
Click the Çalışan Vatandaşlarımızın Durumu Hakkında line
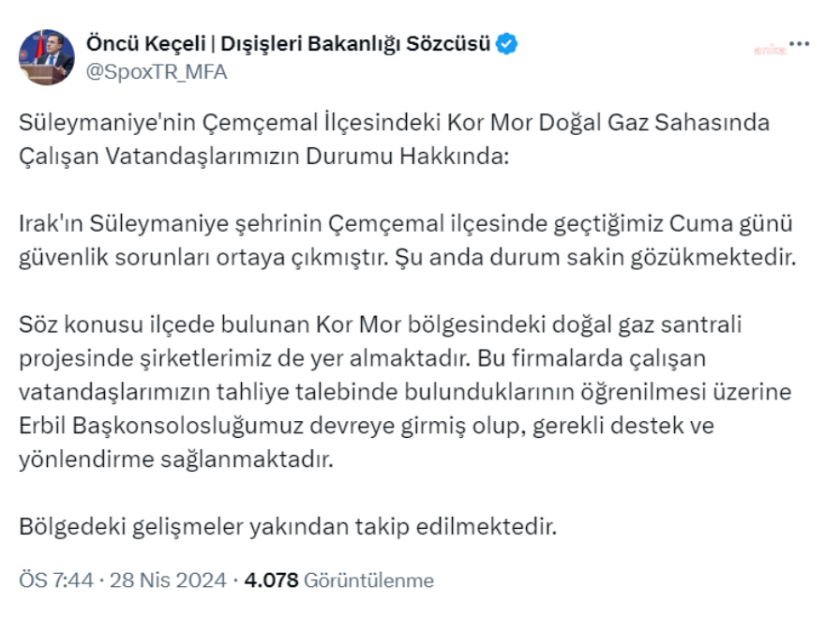tap(263, 157)
